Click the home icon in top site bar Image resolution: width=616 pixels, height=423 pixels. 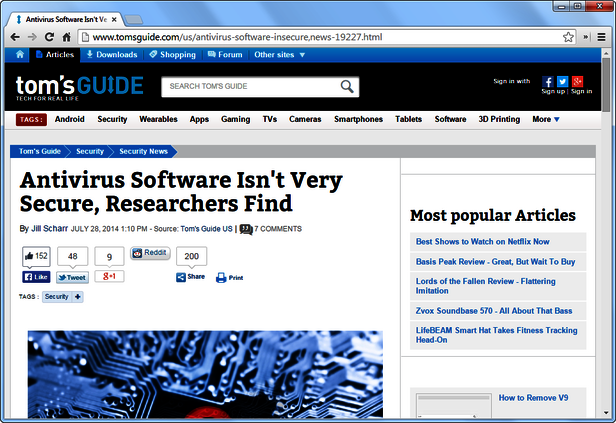coord(20,55)
